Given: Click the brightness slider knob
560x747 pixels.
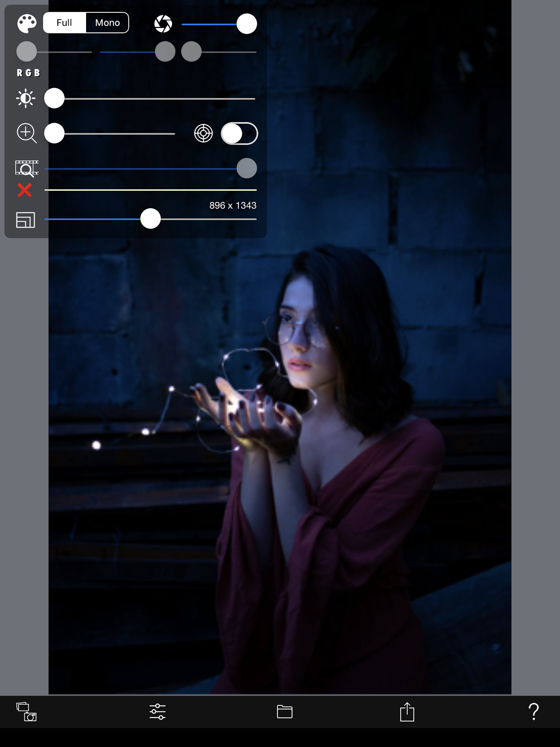Looking at the screenshot, I should (x=54, y=98).
